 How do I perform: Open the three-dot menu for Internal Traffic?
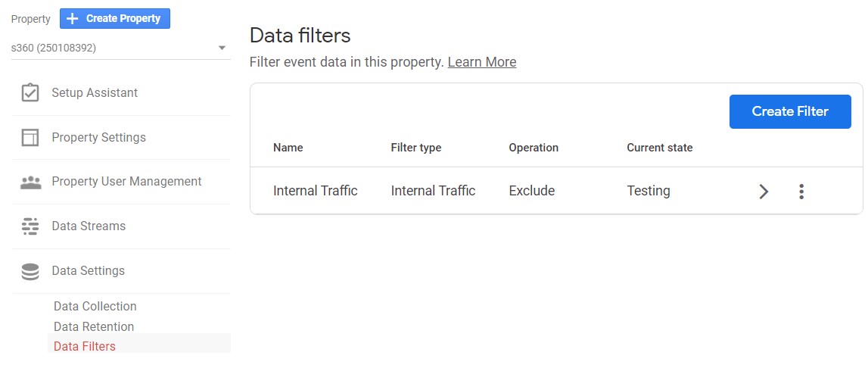[x=801, y=192]
